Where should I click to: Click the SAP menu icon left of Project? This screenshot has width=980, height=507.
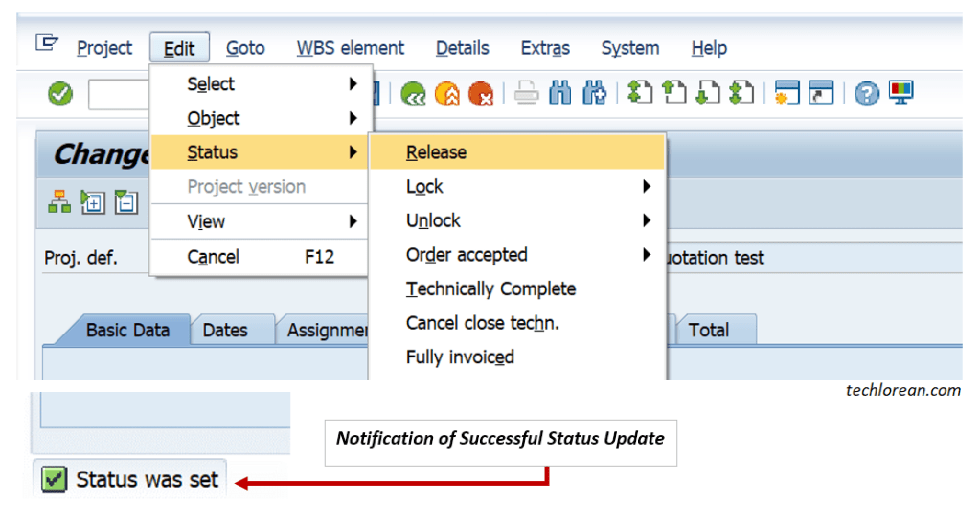tap(47, 43)
